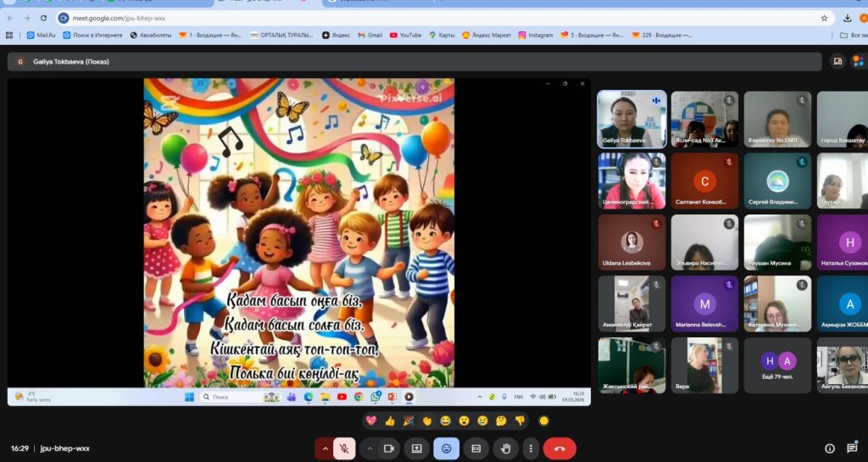Pick reaction skin tone yellow circle

click(543, 420)
